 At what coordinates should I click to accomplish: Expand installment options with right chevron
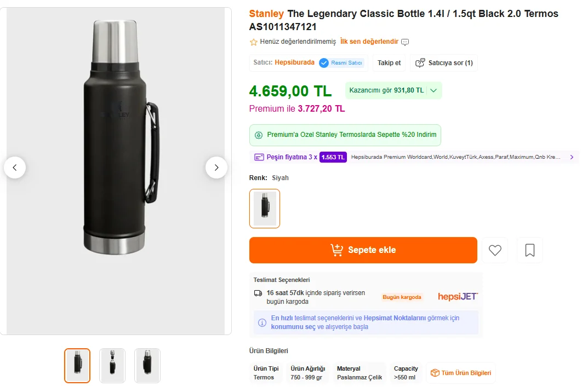click(572, 157)
